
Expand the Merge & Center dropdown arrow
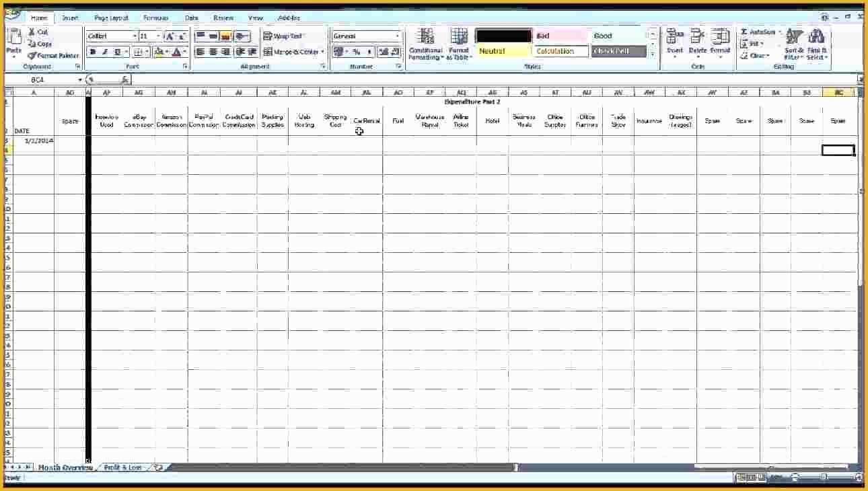pyautogui.click(x=322, y=52)
